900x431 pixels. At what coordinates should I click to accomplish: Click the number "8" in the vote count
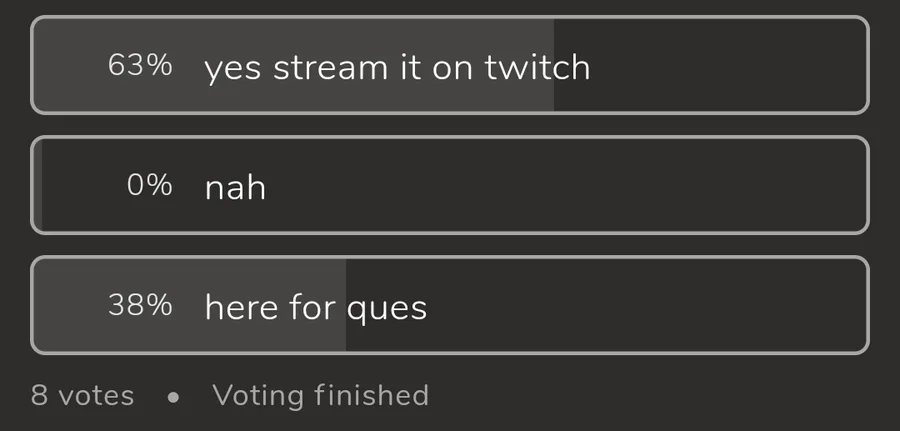39,396
